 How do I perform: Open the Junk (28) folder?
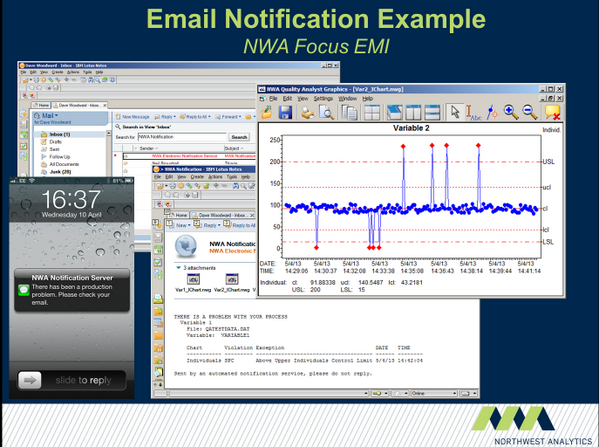pos(60,172)
